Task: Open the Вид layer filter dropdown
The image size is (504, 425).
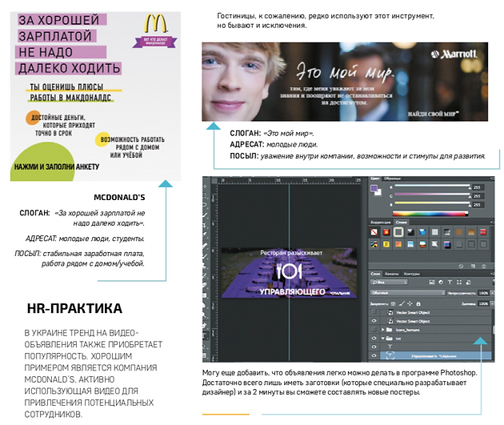Action: tap(389, 283)
